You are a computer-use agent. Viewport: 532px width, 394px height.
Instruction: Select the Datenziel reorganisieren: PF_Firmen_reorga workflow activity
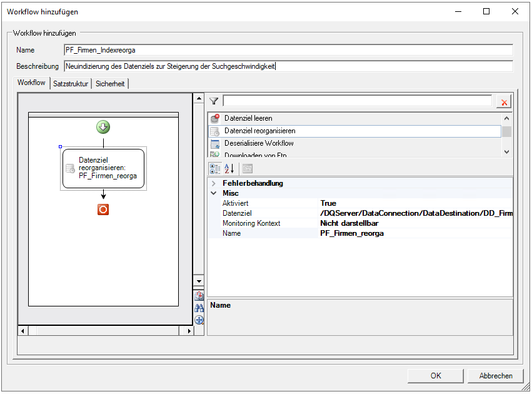(104, 168)
